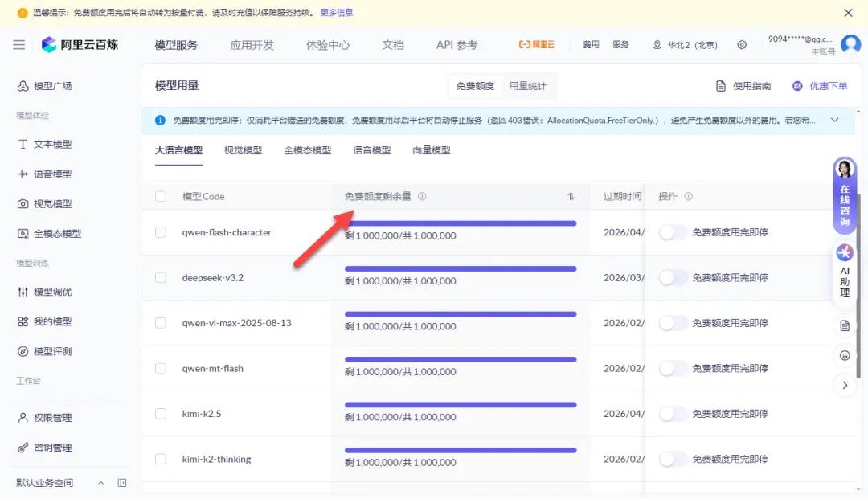Viewport: 868px width, 499px height.
Task: Click the settings gear icon in header
Action: pyautogui.click(x=742, y=45)
